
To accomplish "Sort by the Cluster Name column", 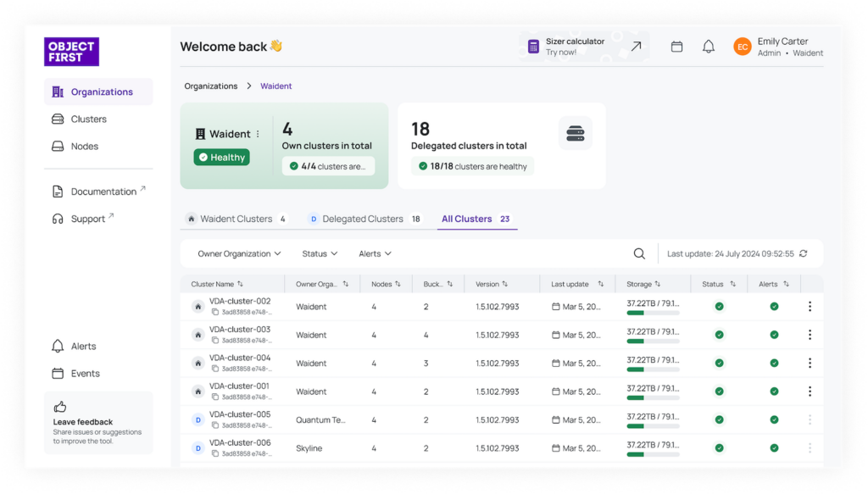I will (217, 285).
